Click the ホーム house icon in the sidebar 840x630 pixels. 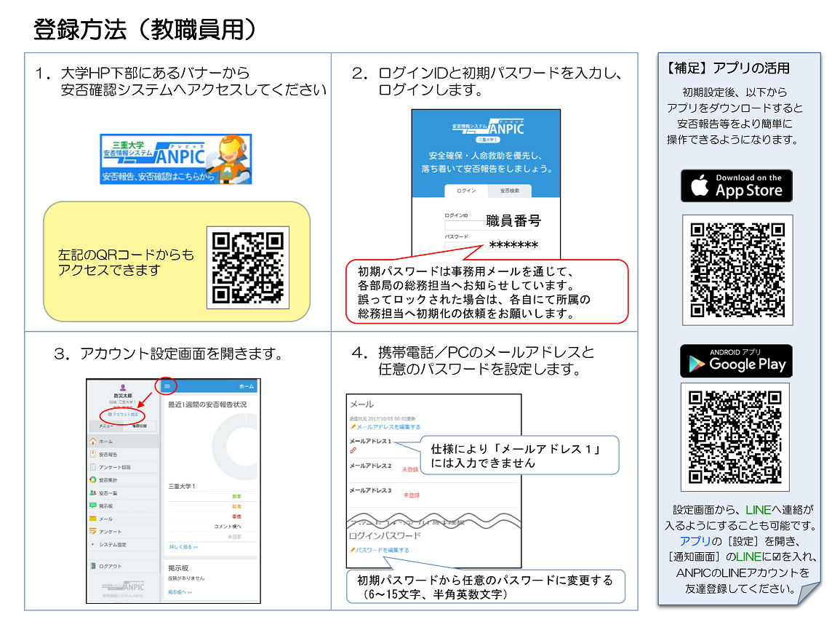pos(92,442)
